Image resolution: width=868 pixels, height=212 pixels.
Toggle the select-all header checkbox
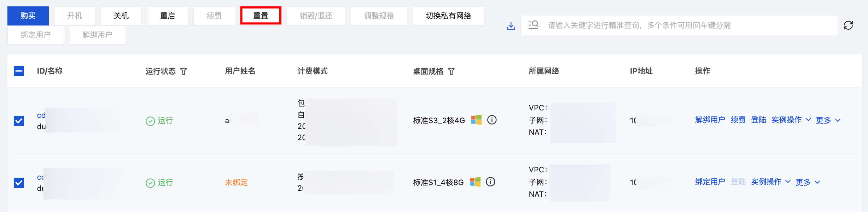pos(19,71)
